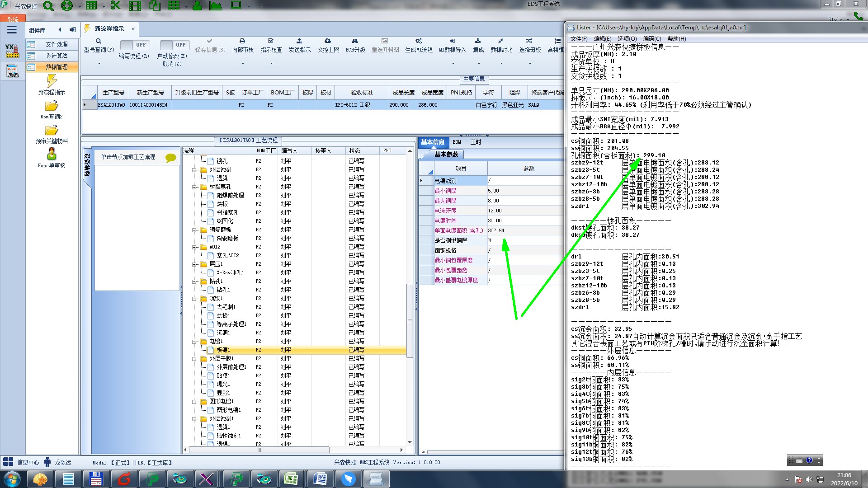Screen dimensions: 868x488
Task: Open dropdown arrow below 型号查询(F)
Action: (99, 64)
